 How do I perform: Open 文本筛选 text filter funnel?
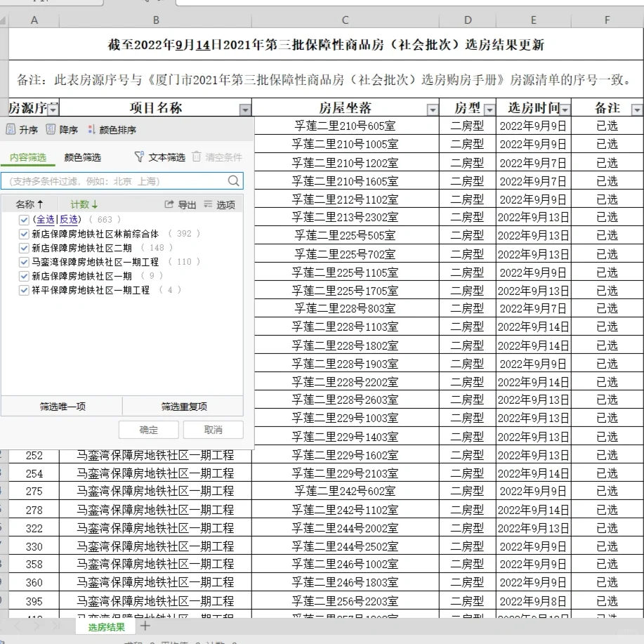(x=159, y=157)
